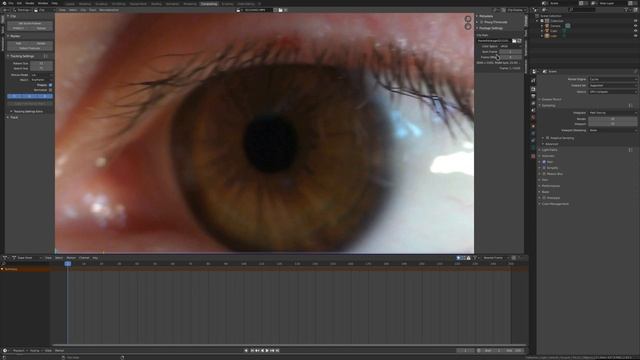This screenshot has height=360, width=640.
Task: Click the Cube object icon in the outliner
Action: coord(547,31)
